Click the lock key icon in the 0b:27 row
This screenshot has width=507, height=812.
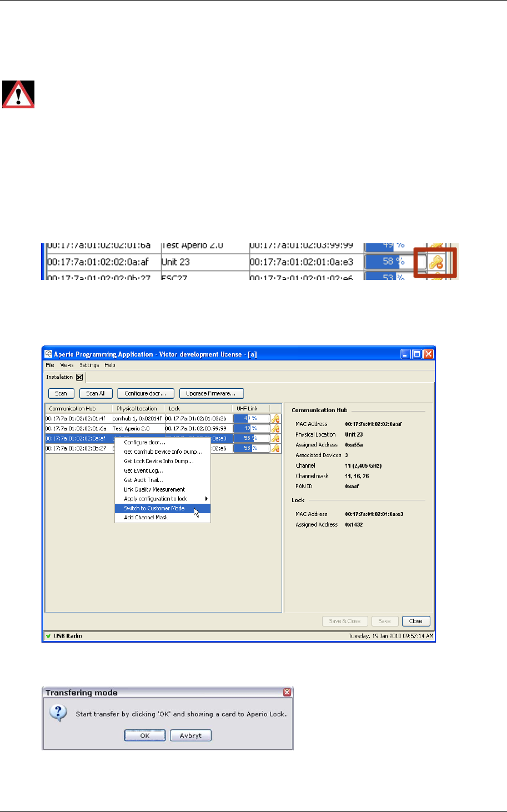point(275,448)
